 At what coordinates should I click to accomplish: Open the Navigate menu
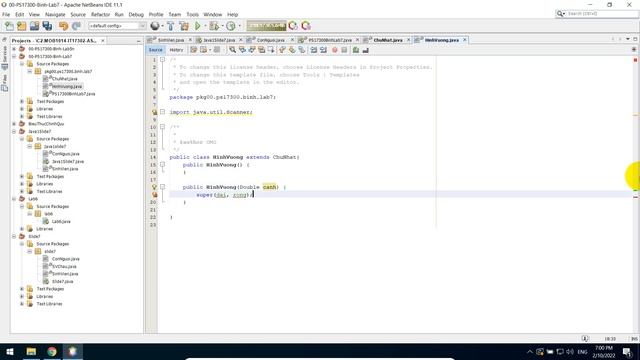tap(55, 14)
